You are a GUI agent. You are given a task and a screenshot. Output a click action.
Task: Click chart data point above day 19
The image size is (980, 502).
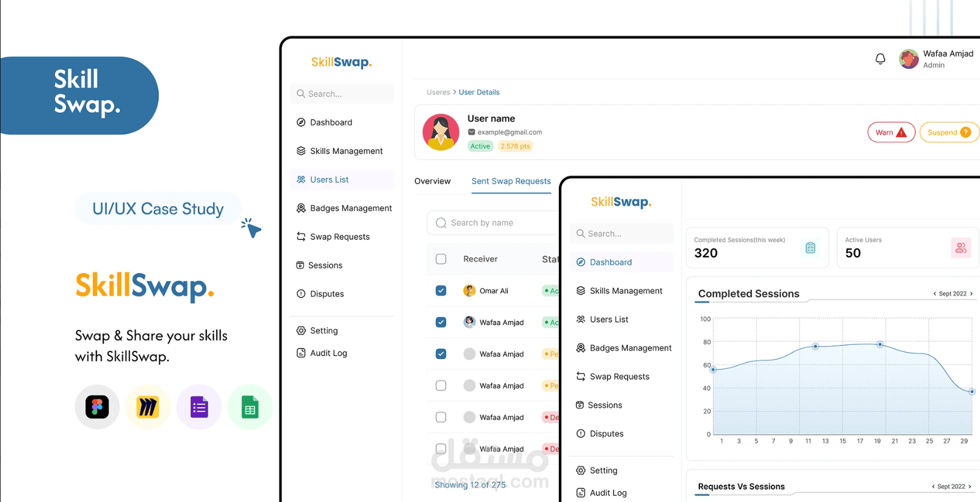(880, 344)
